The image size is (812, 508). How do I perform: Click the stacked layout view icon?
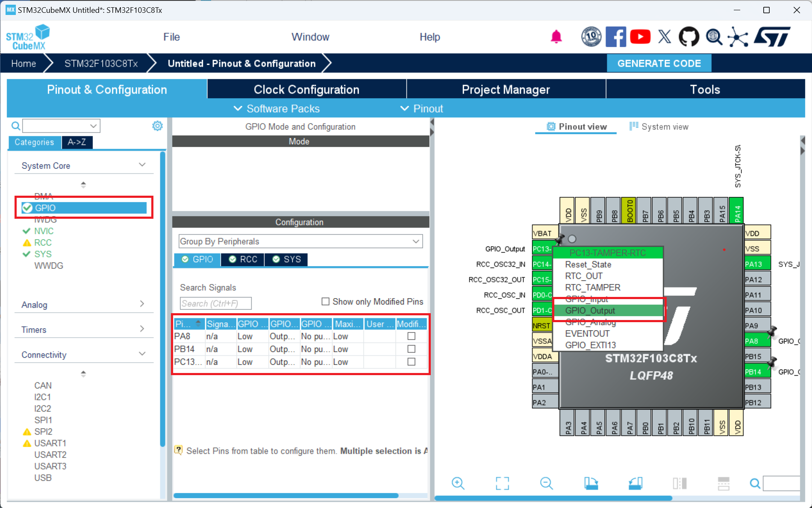(x=724, y=483)
